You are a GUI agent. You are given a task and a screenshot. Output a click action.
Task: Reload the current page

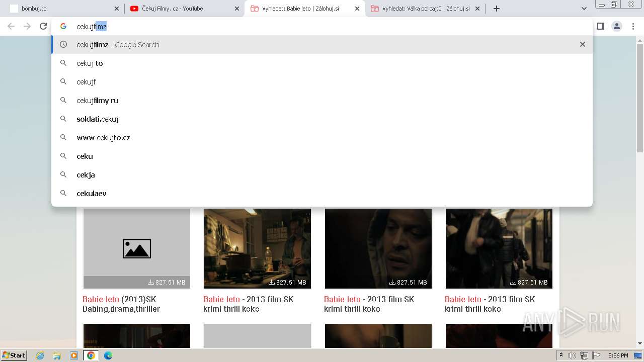point(43,26)
